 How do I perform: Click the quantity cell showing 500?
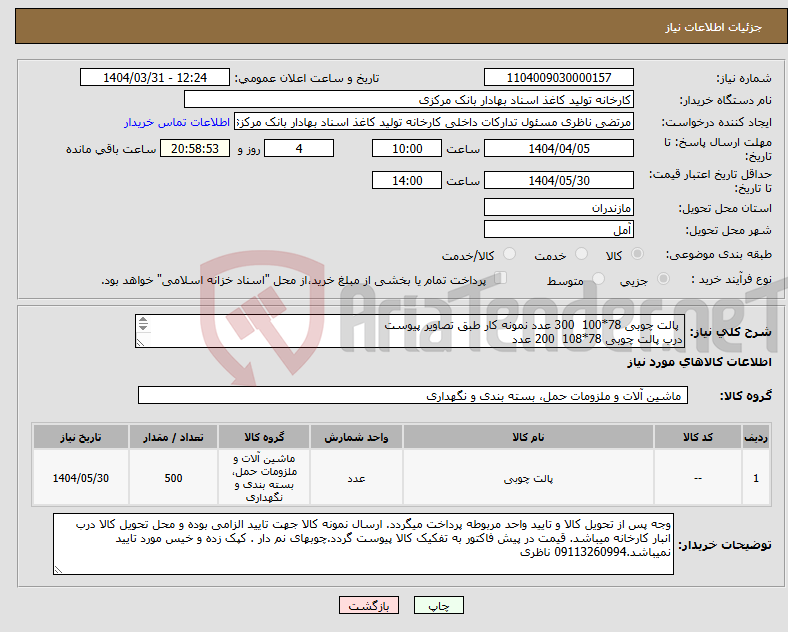(173, 478)
